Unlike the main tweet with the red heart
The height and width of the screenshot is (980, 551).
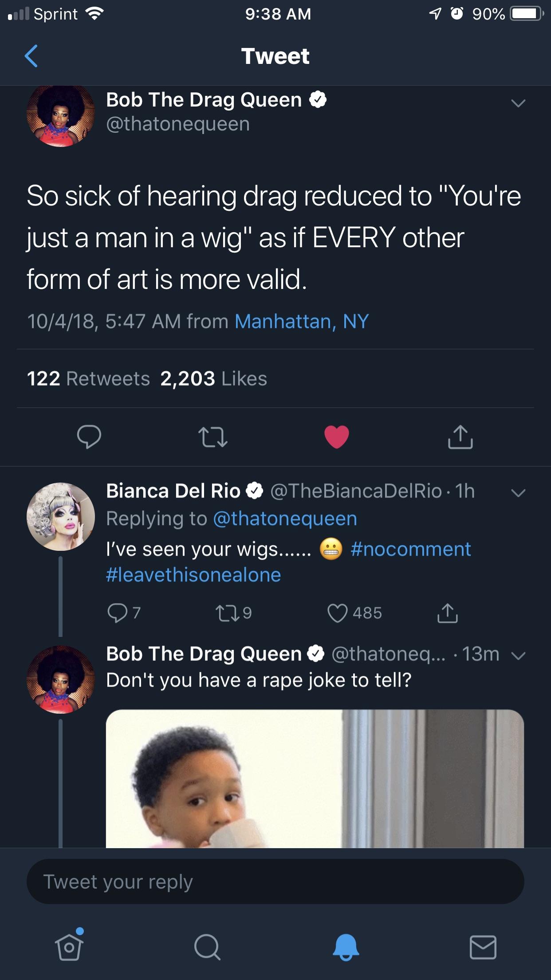coord(337,437)
